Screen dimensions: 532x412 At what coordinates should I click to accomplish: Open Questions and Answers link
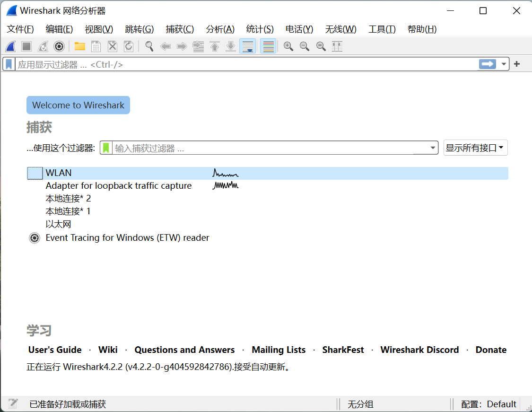(184, 350)
